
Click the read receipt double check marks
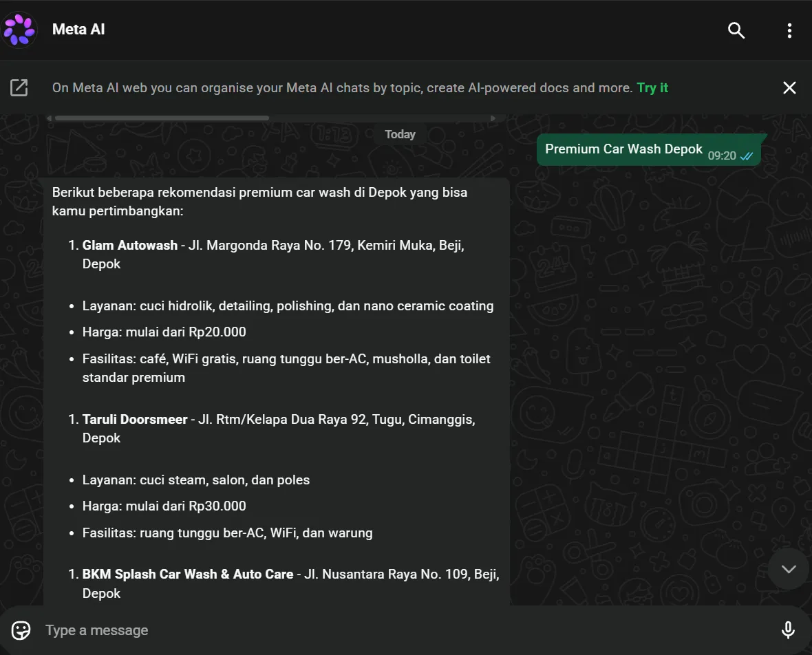746,156
